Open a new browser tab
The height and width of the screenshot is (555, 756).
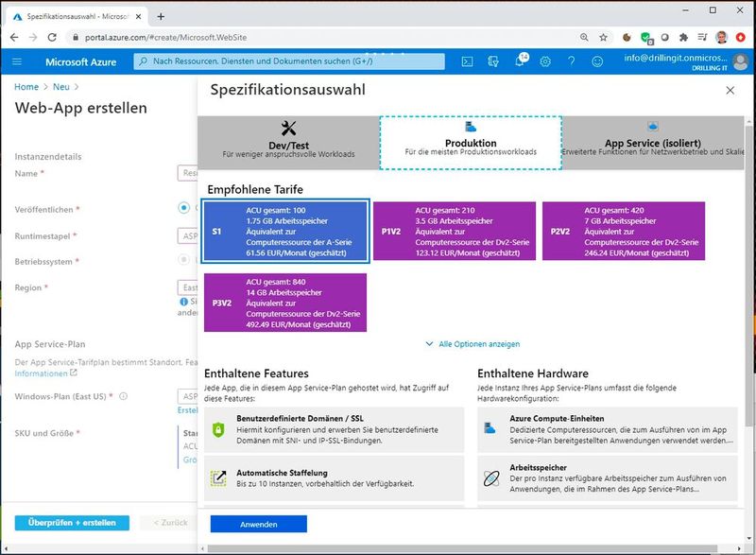point(161,16)
